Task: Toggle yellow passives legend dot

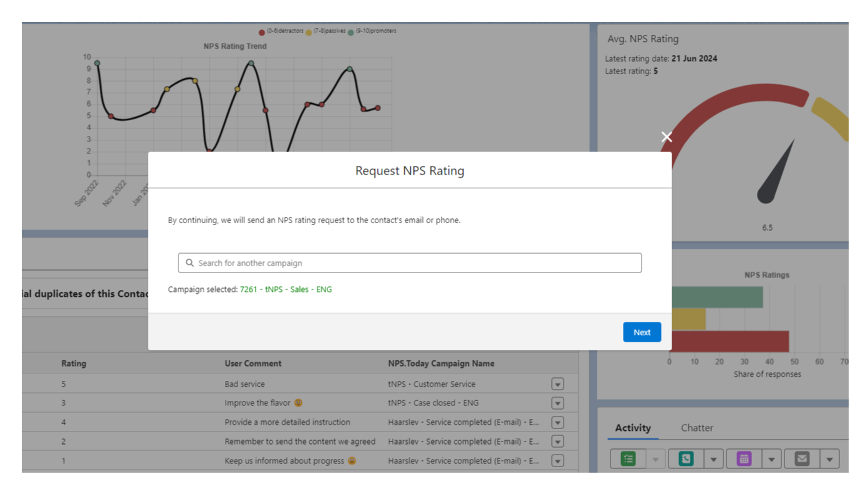Action: click(308, 32)
